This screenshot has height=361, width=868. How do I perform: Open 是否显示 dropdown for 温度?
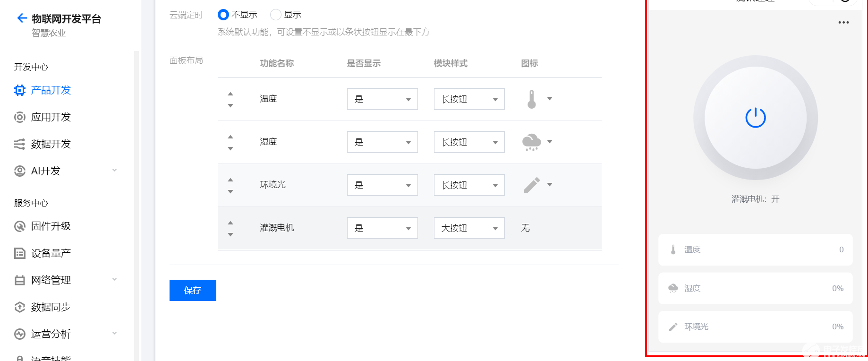(x=383, y=99)
